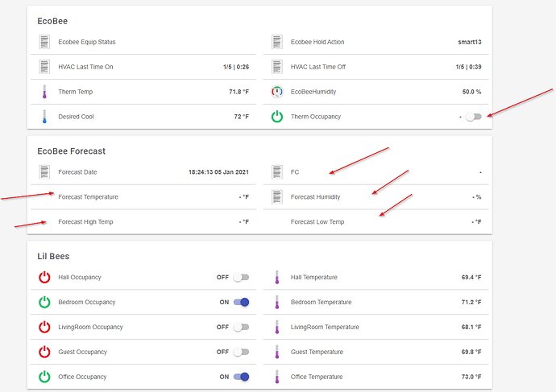Screen dimensions: 556x392
Task: Click the 71.8 °F Therm Temp value
Action: (x=239, y=92)
